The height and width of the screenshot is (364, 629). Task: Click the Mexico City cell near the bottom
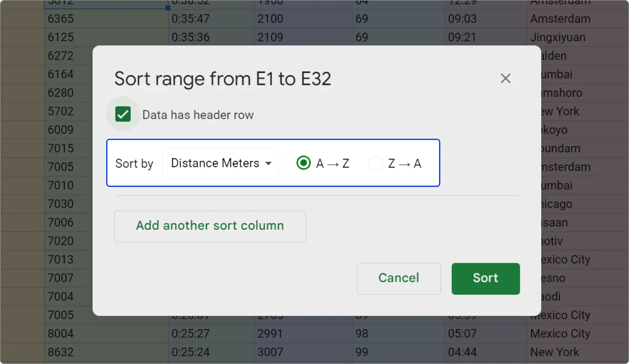560,333
